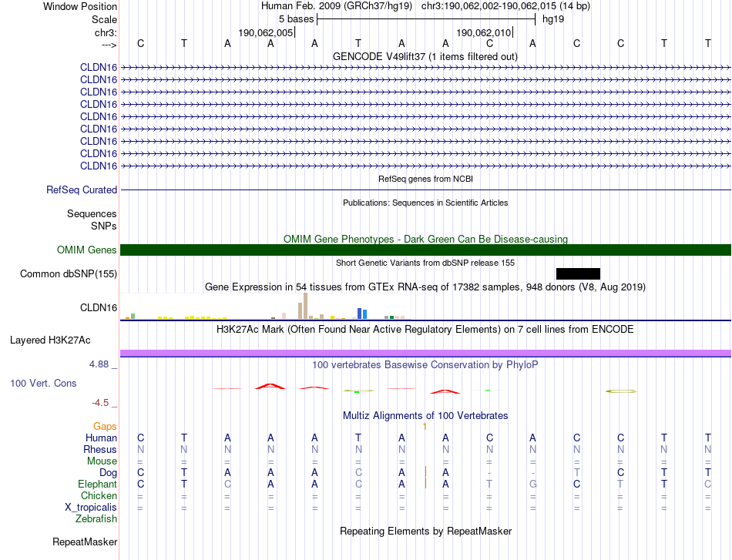Click the orange Gaps label
732x560 pixels.
click(x=105, y=426)
